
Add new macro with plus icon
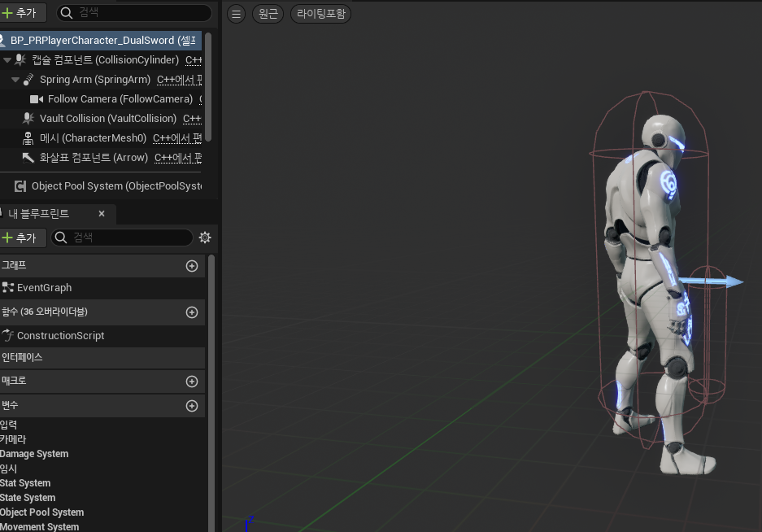click(192, 382)
